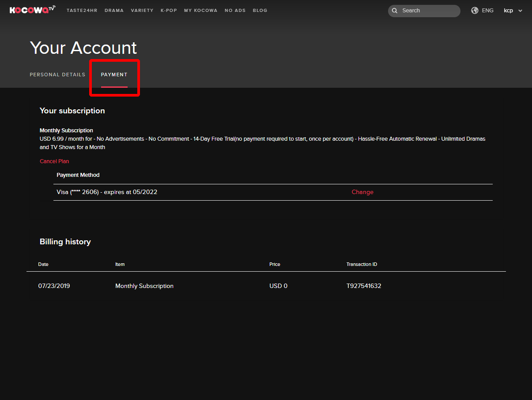Screen dimensions: 532x400
Task: Click the USD 0 price cell
Action: 279,286
